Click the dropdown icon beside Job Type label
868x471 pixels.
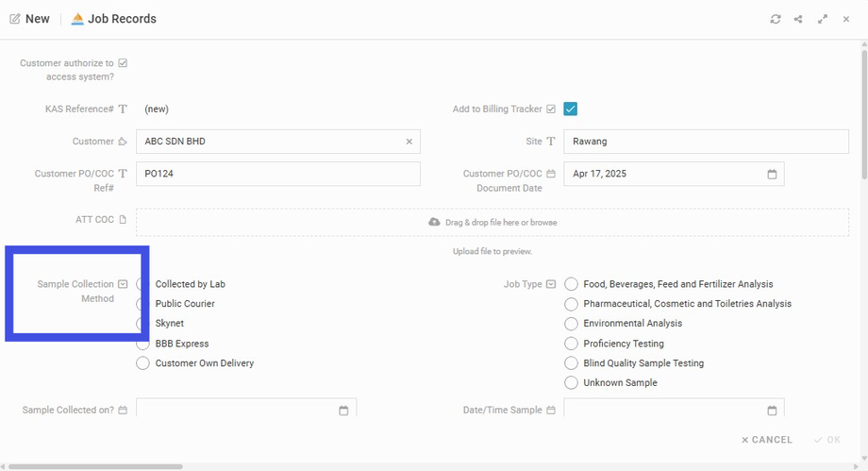[x=551, y=284]
